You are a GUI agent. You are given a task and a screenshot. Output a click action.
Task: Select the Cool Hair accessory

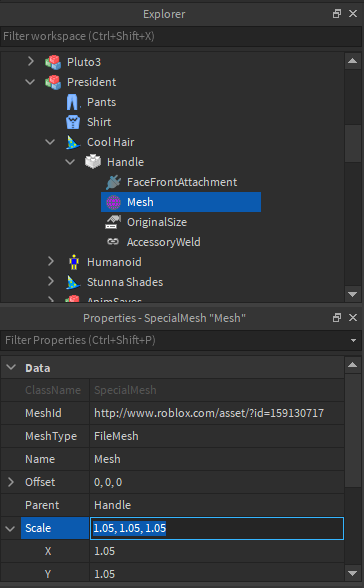click(x=110, y=142)
